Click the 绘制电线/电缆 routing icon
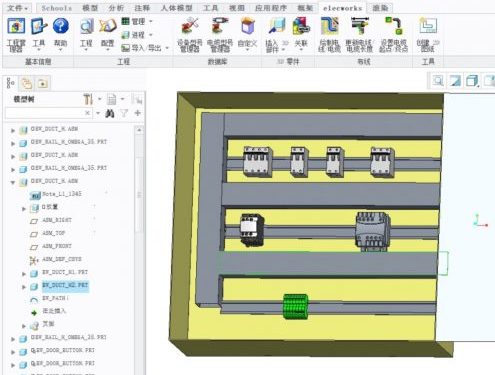 click(329, 27)
